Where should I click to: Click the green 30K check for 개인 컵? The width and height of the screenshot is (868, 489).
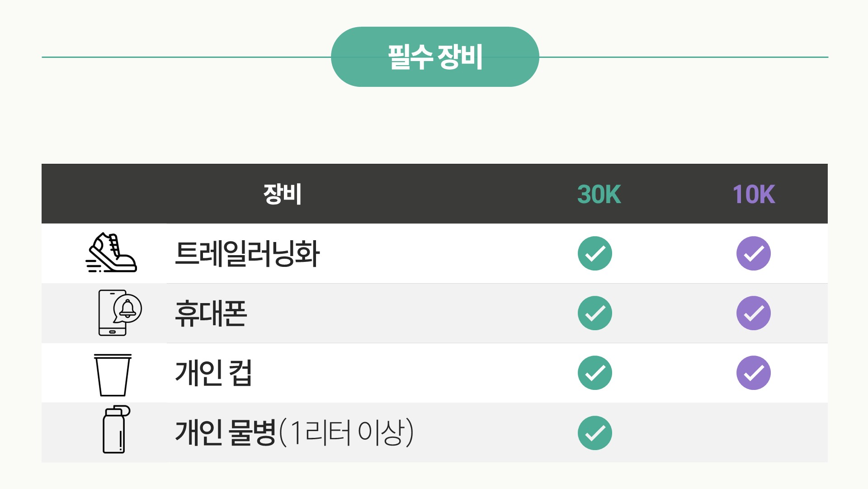594,373
